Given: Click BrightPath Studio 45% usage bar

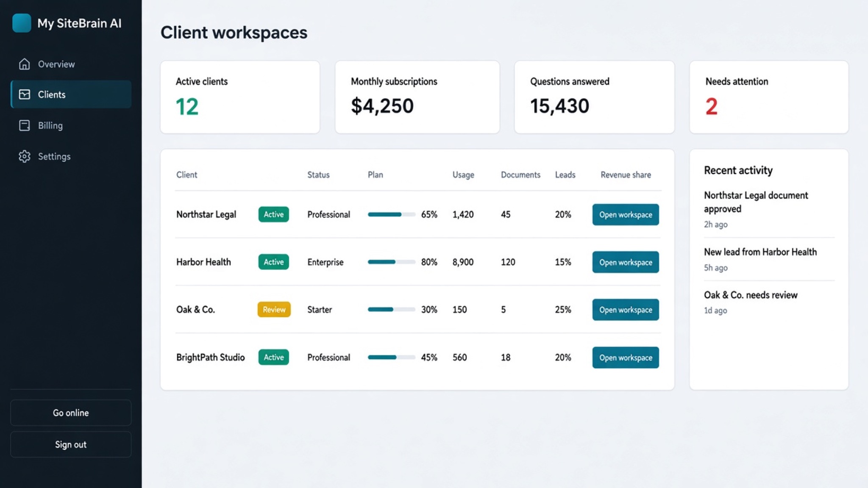Looking at the screenshot, I should point(392,357).
